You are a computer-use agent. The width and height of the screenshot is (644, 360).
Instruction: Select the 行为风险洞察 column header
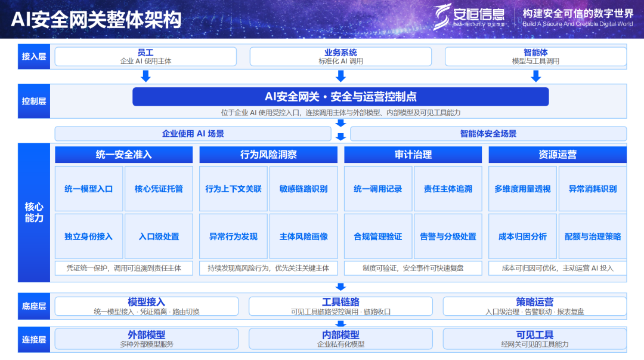268,155
